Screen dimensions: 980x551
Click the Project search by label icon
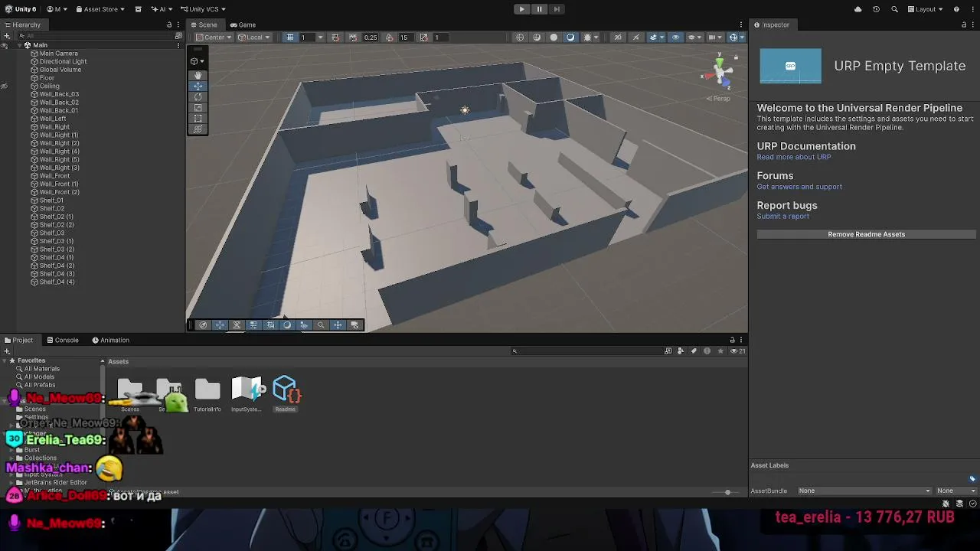pos(694,351)
